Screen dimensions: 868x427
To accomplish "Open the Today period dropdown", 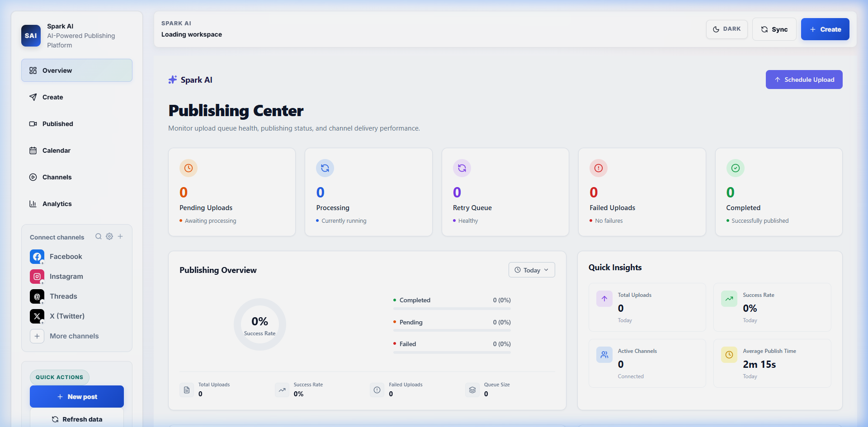I will pos(532,270).
